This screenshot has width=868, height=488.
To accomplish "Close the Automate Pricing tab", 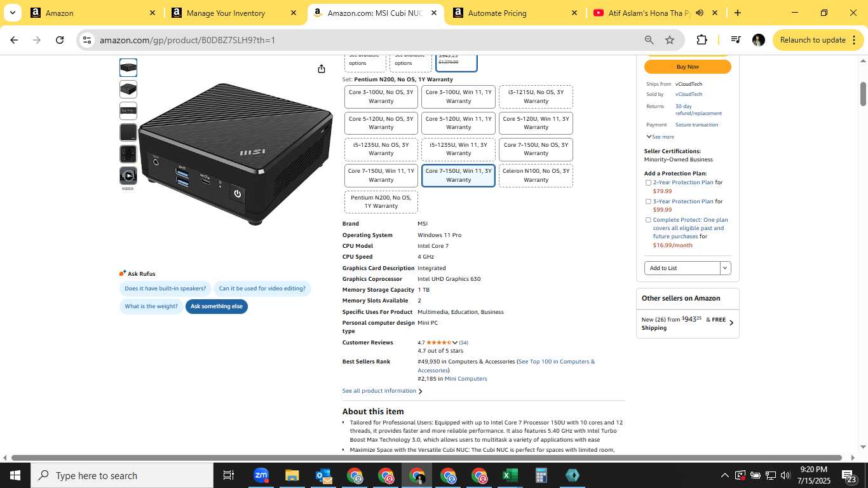I will pyautogui.click(x=574, y=13).
